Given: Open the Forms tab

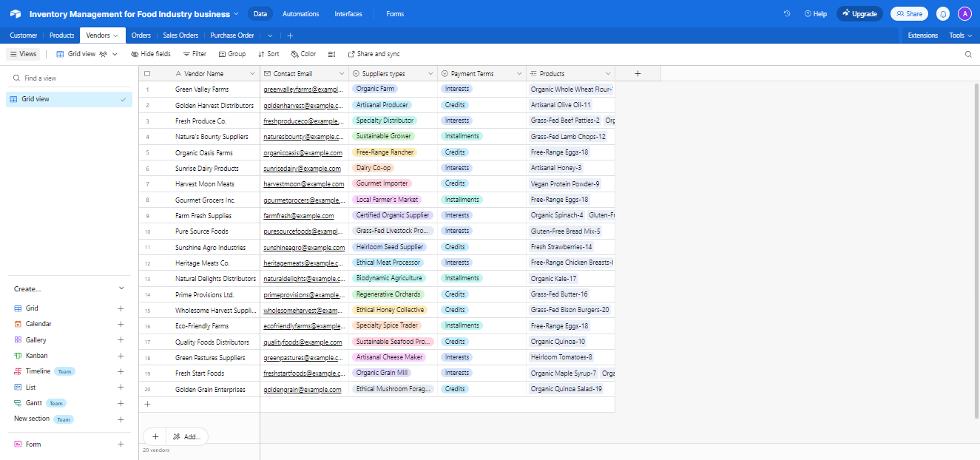Looking at the screenshot, I should (395, 13).
